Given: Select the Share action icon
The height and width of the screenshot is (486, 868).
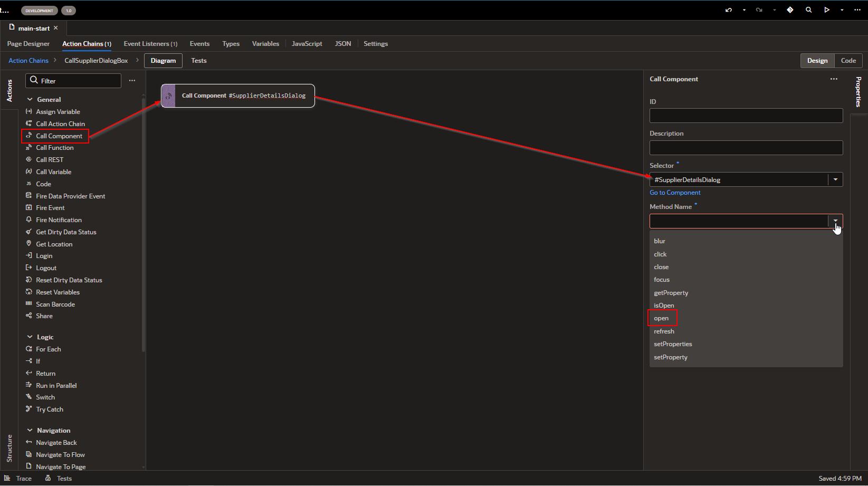Looking at the screenshot, I should point(29,316).
